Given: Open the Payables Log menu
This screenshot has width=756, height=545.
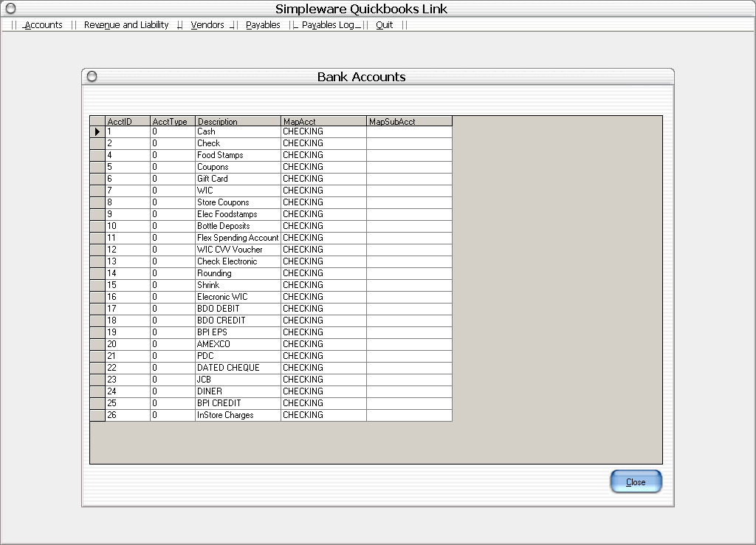Looking at the screenshot, I should [x=328, y=25].
